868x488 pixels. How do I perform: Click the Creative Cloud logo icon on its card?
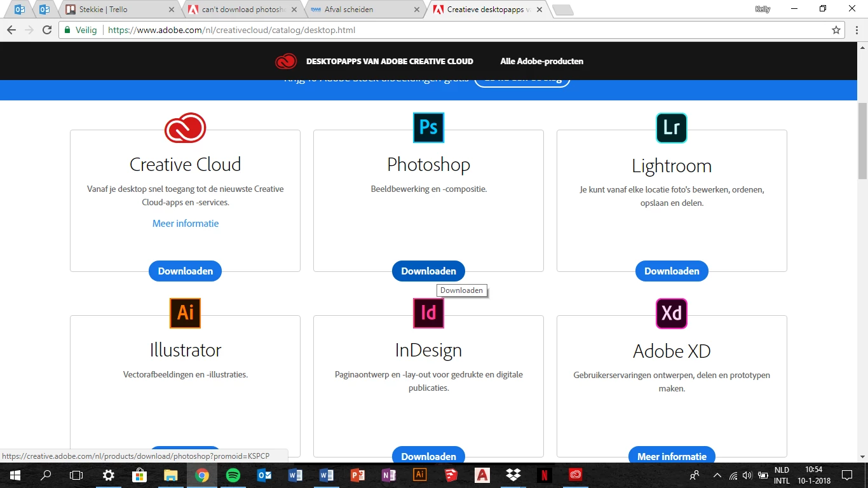click(185, 128)
